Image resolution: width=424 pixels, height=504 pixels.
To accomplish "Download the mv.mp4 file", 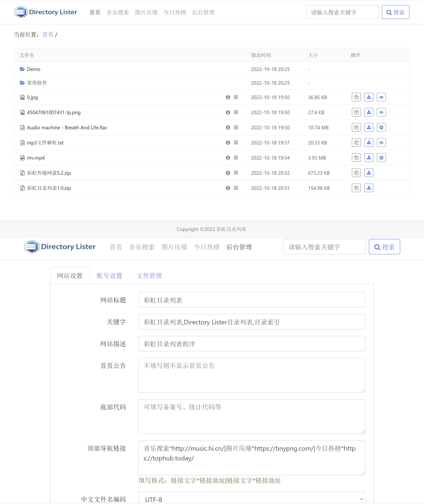I will pos(369,158).
